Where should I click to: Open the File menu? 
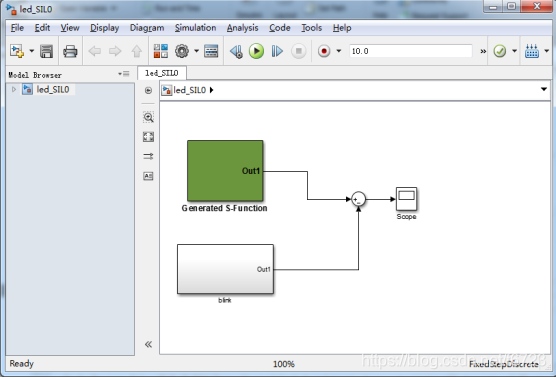coord(17,28)
